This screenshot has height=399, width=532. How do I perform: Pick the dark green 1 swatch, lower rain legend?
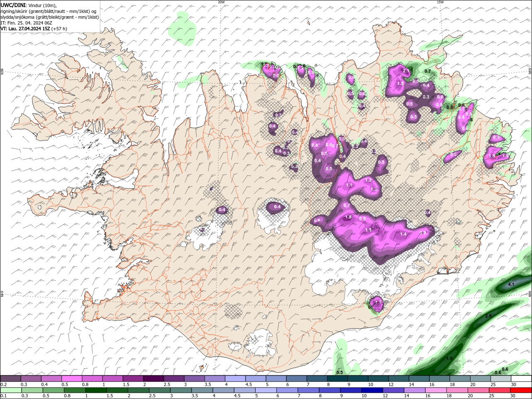pos(96,390)
